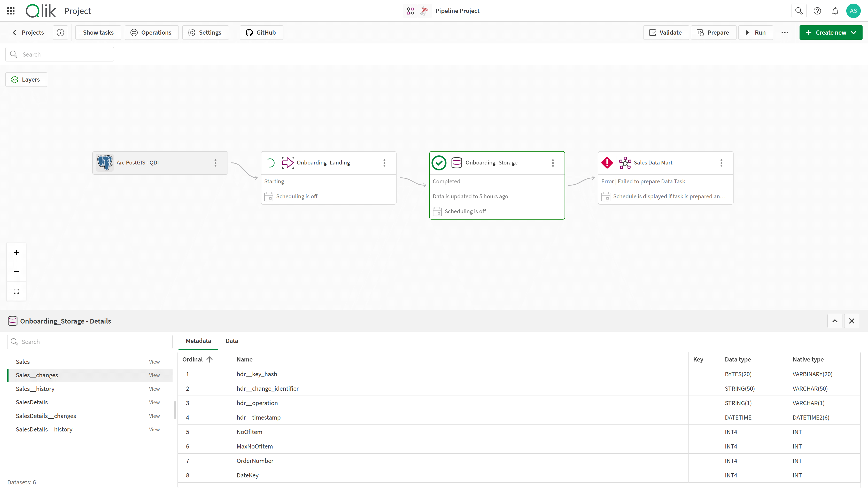Open the Arc PostGIS - QDI options menu

[215, 163]
